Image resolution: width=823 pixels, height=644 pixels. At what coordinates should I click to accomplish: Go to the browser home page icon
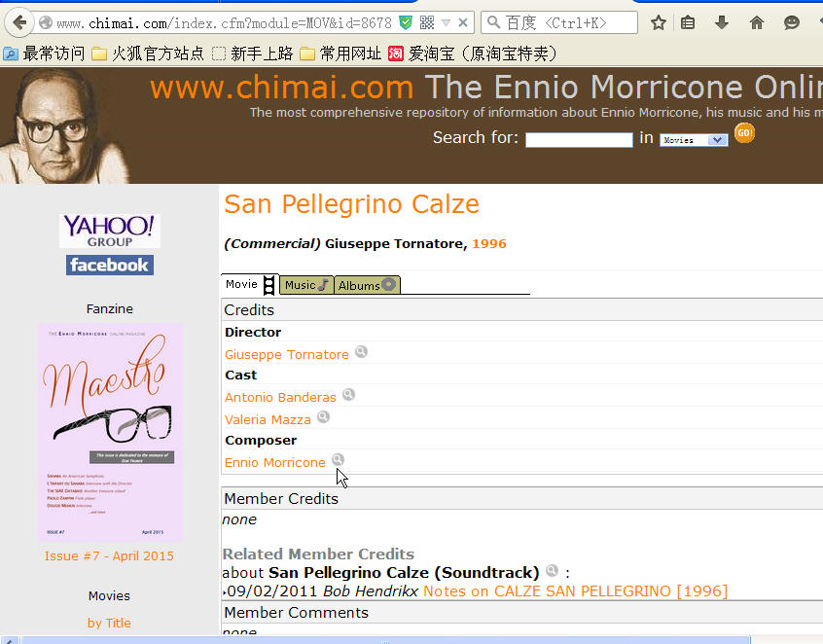pyautogui.click(x=756, y=22)
